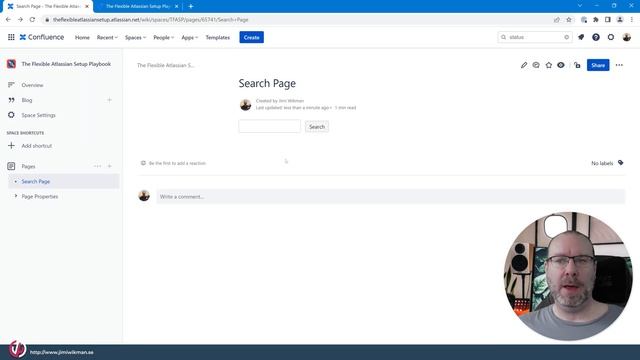The height and width of the screenshot is (360, 640).
Task: Click the Confluence logo
Action: click(42, 37)
